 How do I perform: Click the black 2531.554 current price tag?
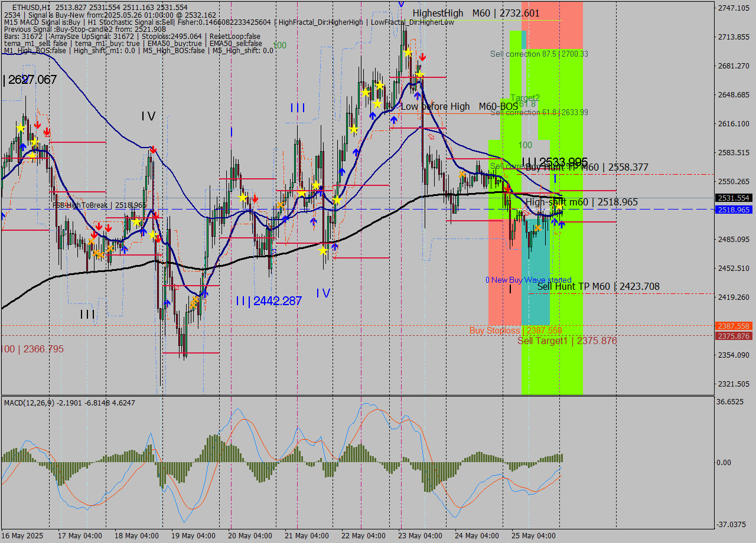tap(733, 198)
